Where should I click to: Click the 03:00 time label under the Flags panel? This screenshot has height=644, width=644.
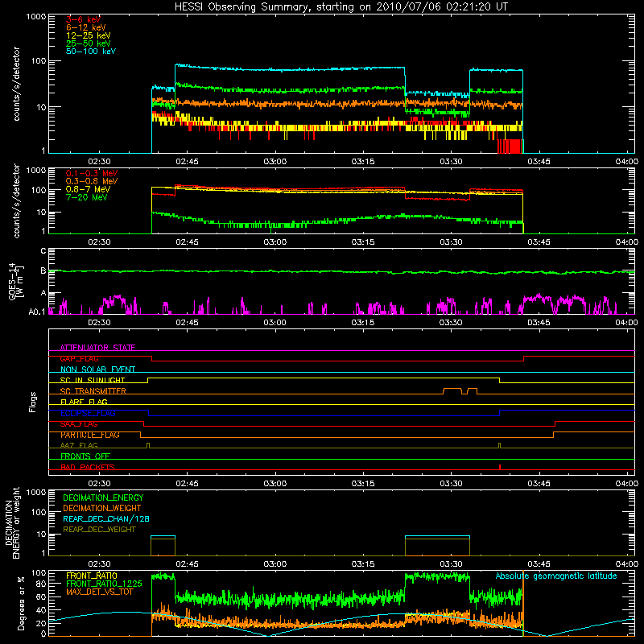(x=275, y=484)
